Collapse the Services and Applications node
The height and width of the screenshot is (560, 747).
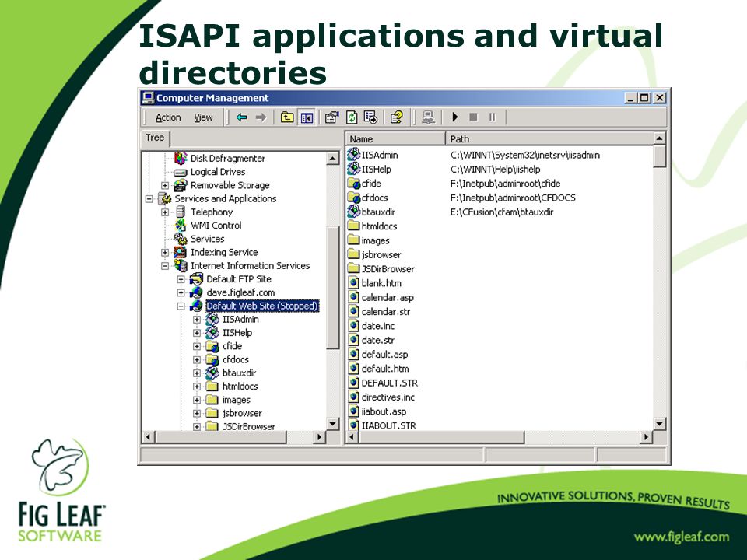coord(149,198)
